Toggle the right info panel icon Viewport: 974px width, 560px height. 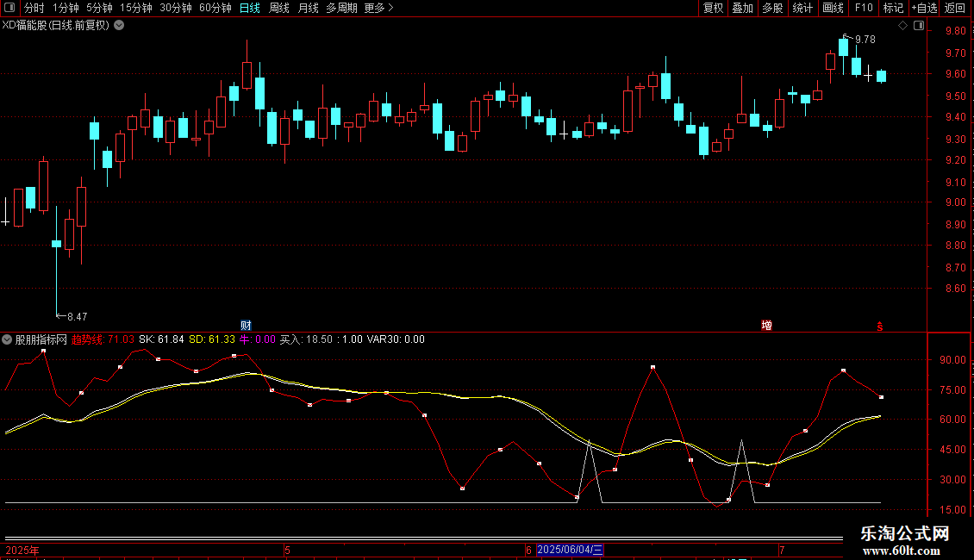tap(919, 26)
